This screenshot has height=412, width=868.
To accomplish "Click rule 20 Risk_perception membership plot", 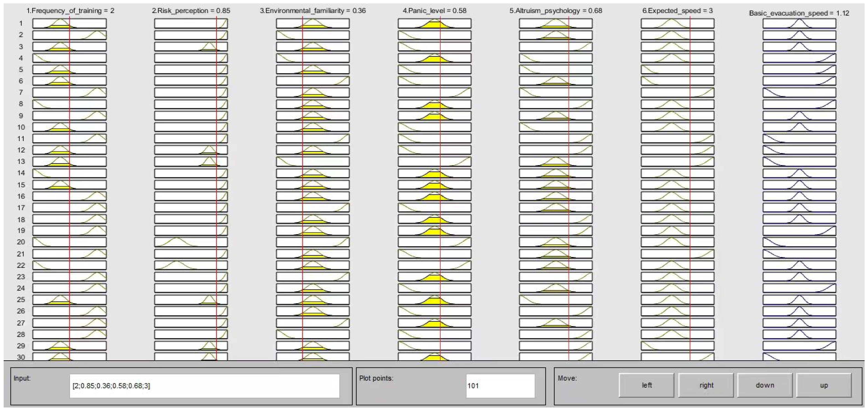I will click(x=191, y=242).
